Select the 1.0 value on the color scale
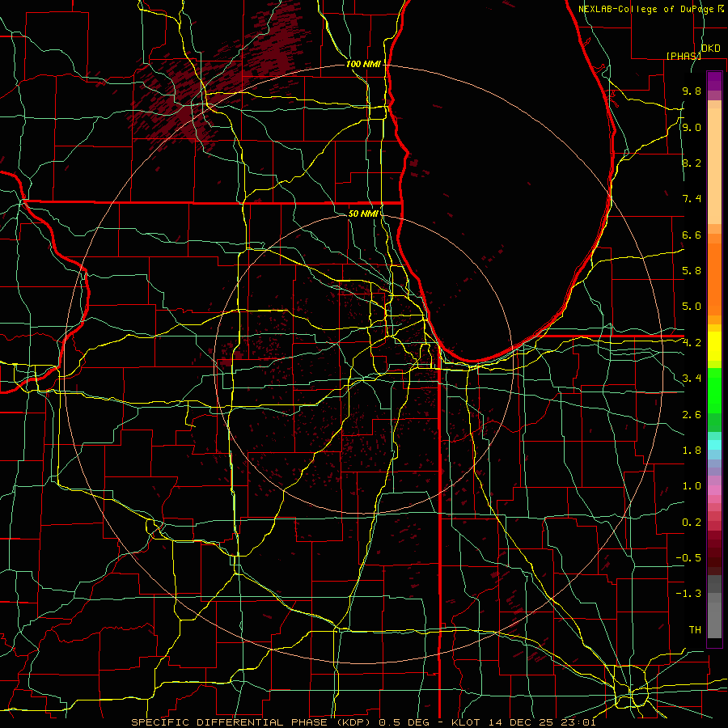This screenshot has height=728, width=728. (692, 486)
